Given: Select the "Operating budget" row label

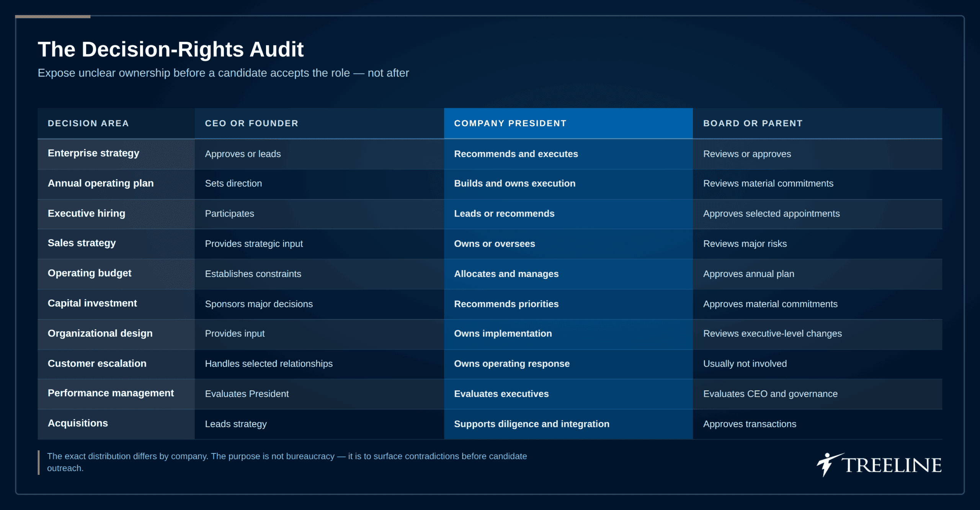Looking at the screenshot, I should pyautogui.click(x=90, y=273).
